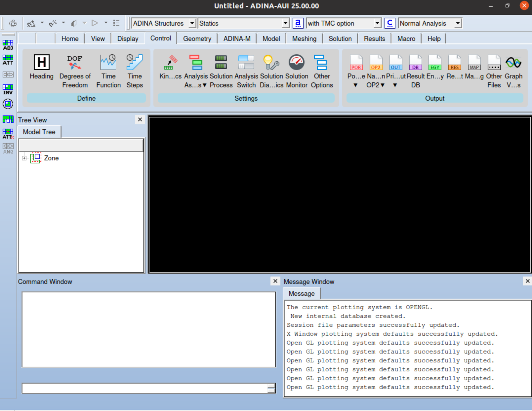Switch to the Results ribbon tab

(374, 39)
